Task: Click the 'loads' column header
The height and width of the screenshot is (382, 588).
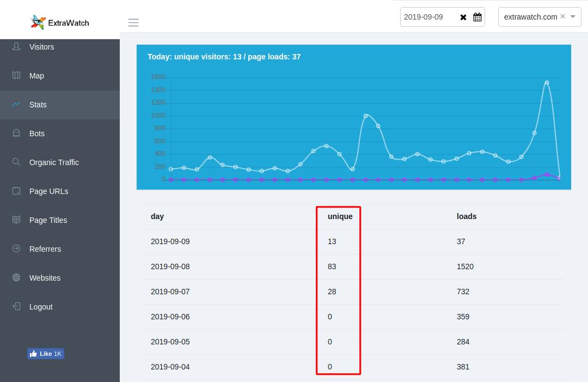Action: coord(467,216)
